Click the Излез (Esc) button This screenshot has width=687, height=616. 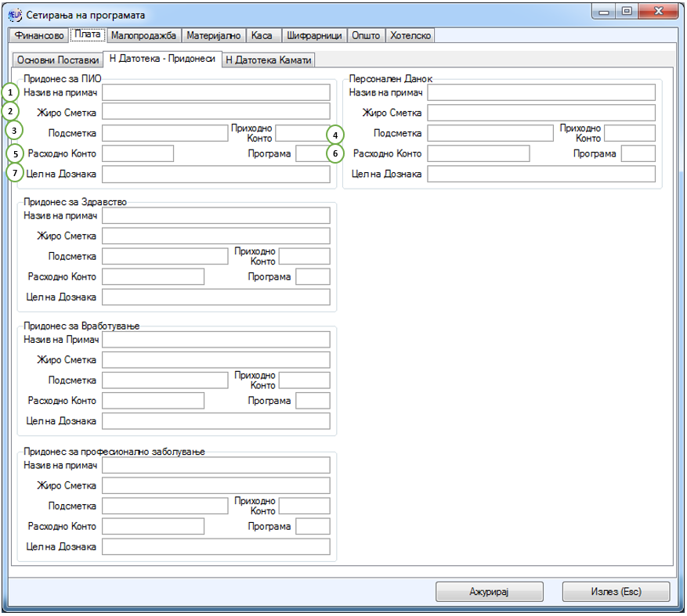click(x=616, y=592)
